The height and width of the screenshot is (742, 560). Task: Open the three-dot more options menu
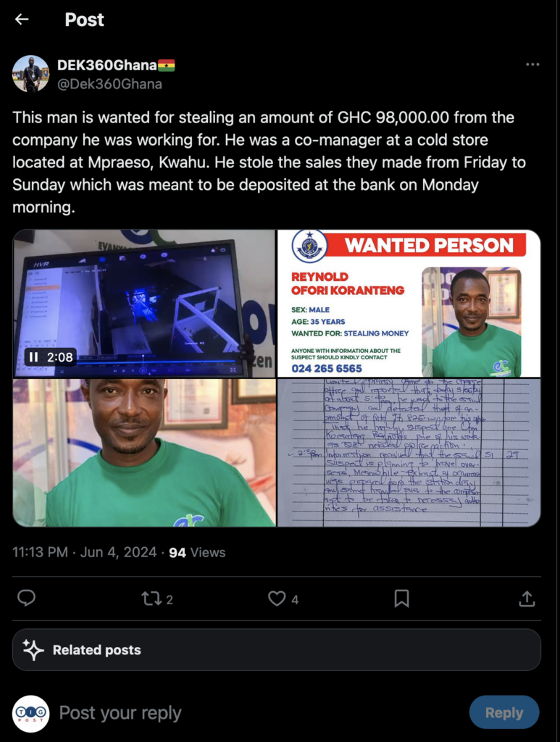pos(532,64)
